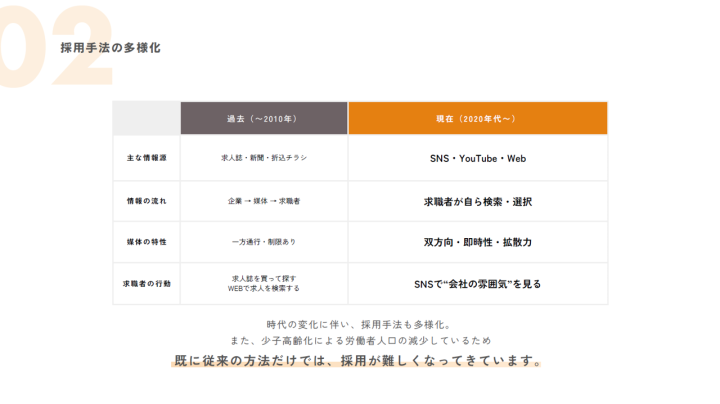Select the cell SNS・YouTube・Web
Image resolution: width=720 pixels, height=404 pixels.
[478, 158]
